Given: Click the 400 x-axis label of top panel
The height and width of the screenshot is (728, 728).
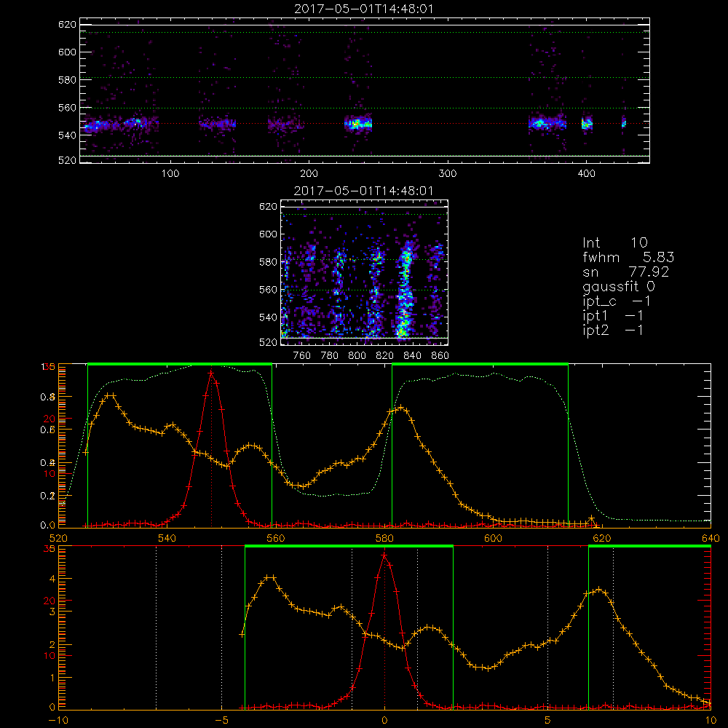Looking at the screenshot, I should pos(586,174).
